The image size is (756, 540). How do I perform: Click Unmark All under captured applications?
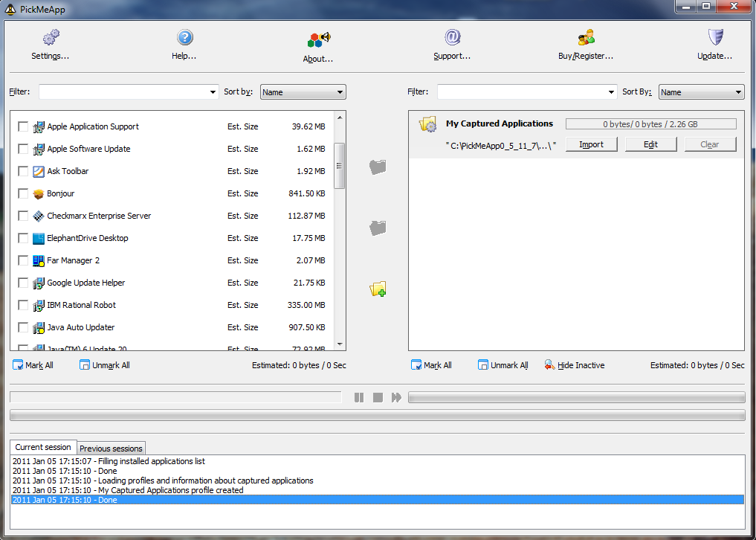pos(503,365)
